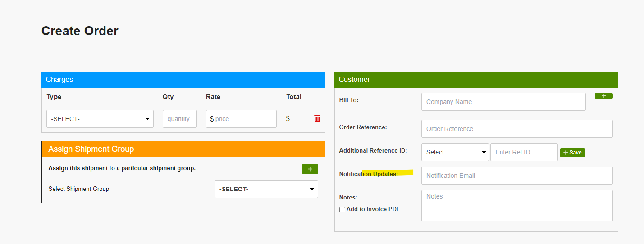Focus the Order Reference input
This screenshot has width=644, height=244.
pyautogui.click(x=517, y=129)
